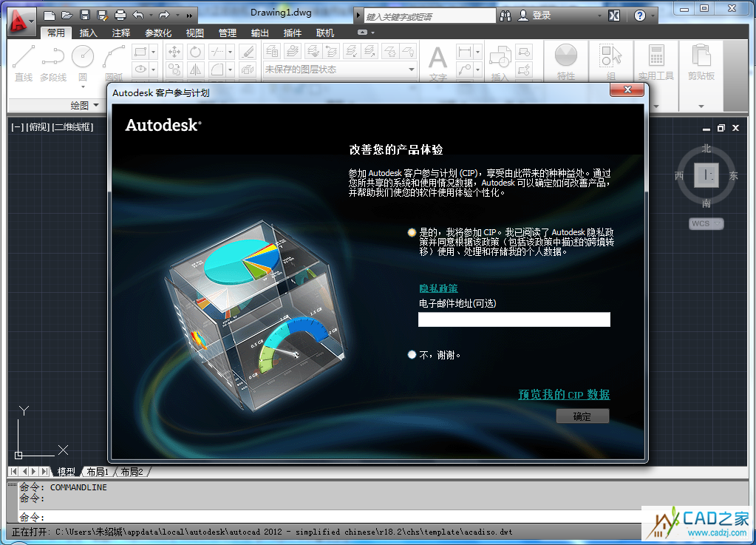Click the Autodesk Exchange X icon

(x=614, y=16)
